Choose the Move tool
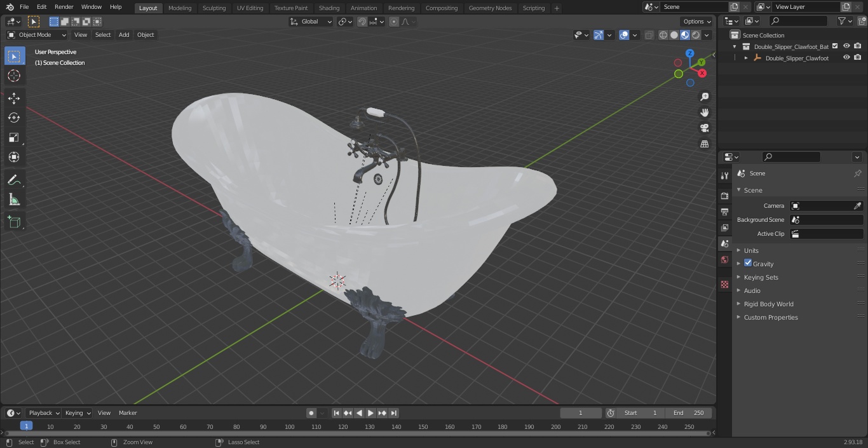The image size is (868, 448). (x=14, y=98)
